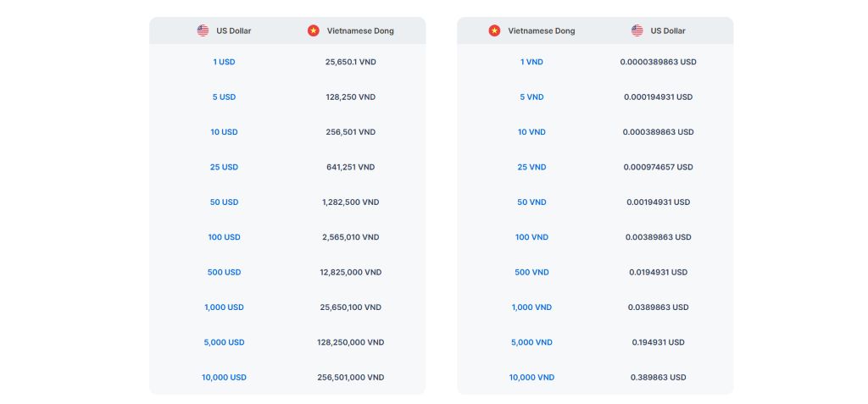Click the 10,000 USD link
The width and height of the screenshot is (868, 404).
[x=224, y=378]
